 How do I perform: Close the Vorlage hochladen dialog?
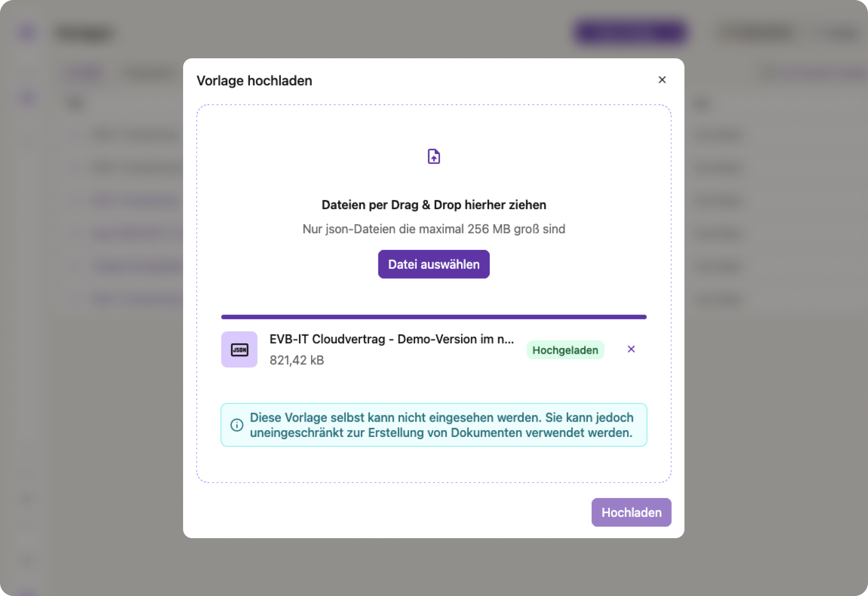662,80
